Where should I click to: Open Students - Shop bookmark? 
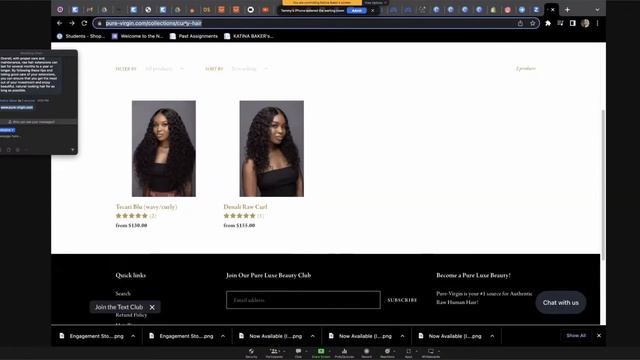coord(81,36)
